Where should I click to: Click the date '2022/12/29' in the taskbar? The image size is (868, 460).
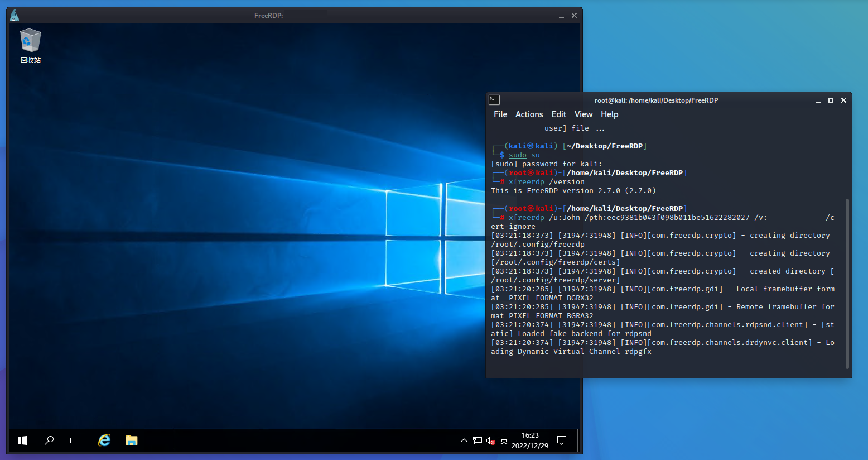pyautogui.click(x=530, y=445)
